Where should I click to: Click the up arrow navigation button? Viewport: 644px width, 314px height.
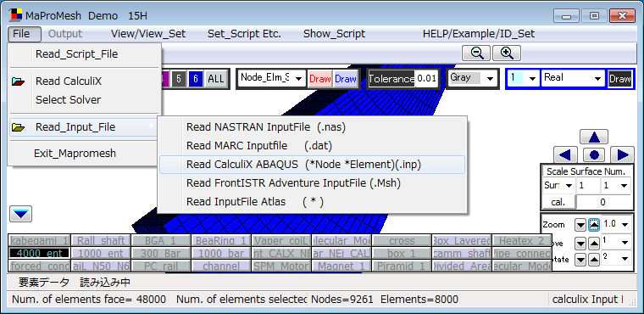594,137
